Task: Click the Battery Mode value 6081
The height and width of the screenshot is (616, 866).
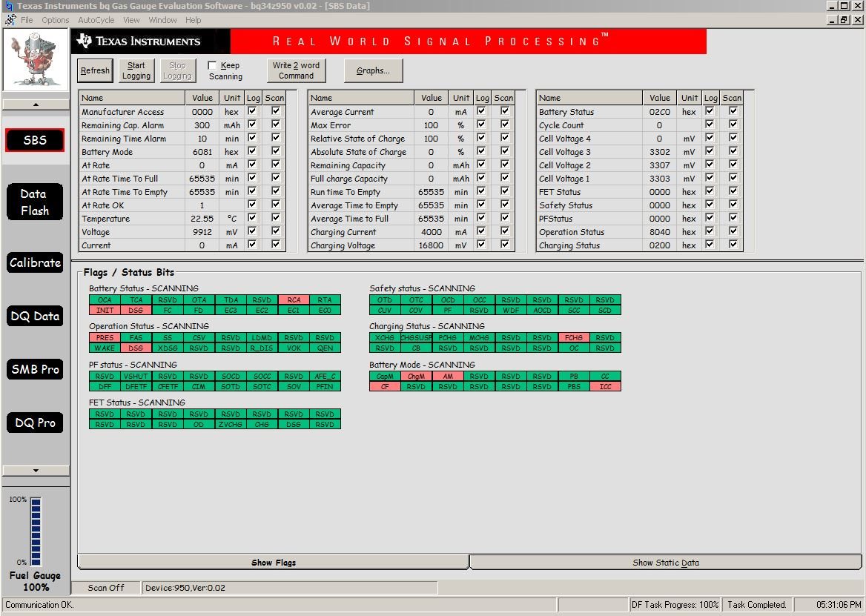Action: (202, 152)
